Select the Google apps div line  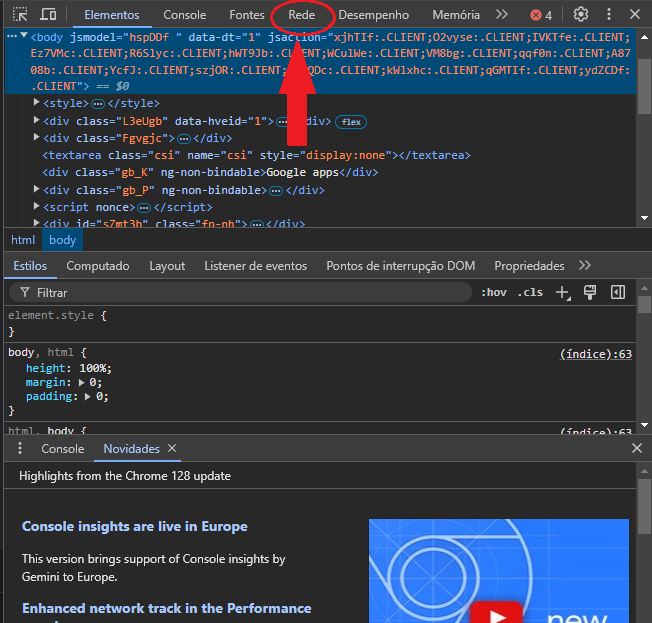(x=210, y=173)
